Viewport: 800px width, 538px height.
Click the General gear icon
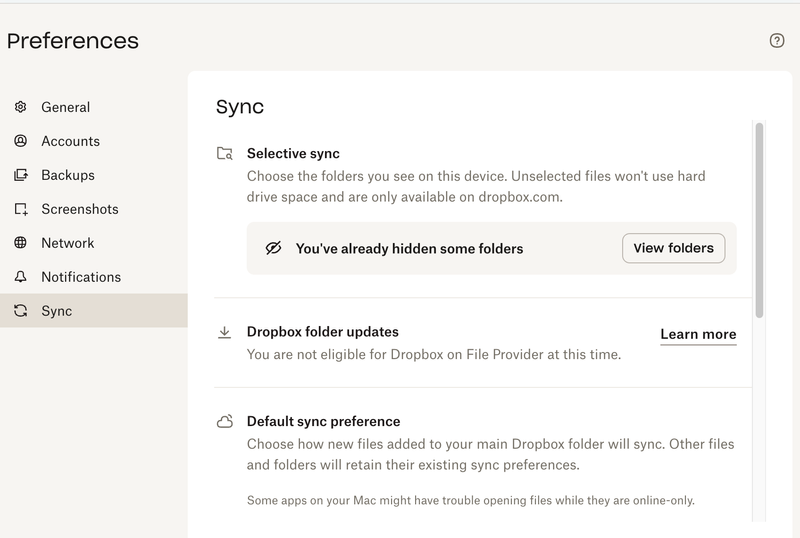point(21,107)
